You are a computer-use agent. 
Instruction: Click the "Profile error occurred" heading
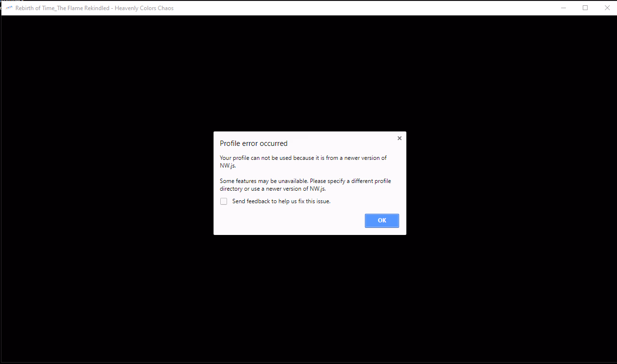(254, 143)
